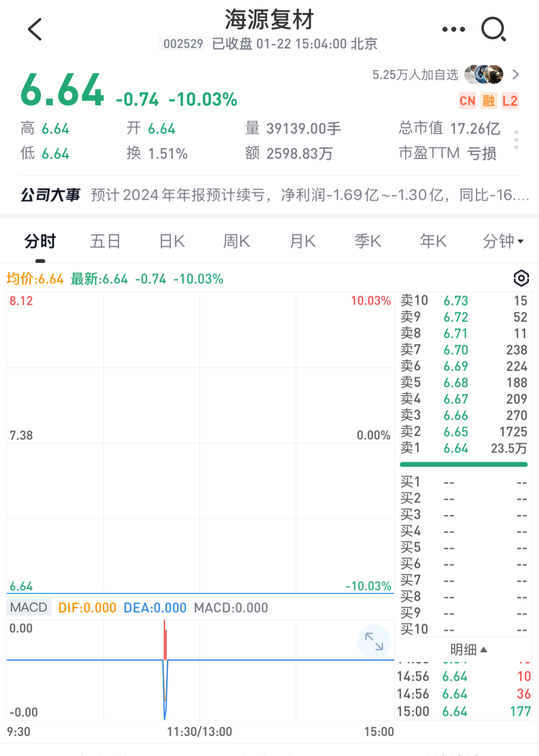Tap the green buy-sell ratio bar
This screenshot has width=539, height=756.
pyautogui.click(x=464, y=465)
